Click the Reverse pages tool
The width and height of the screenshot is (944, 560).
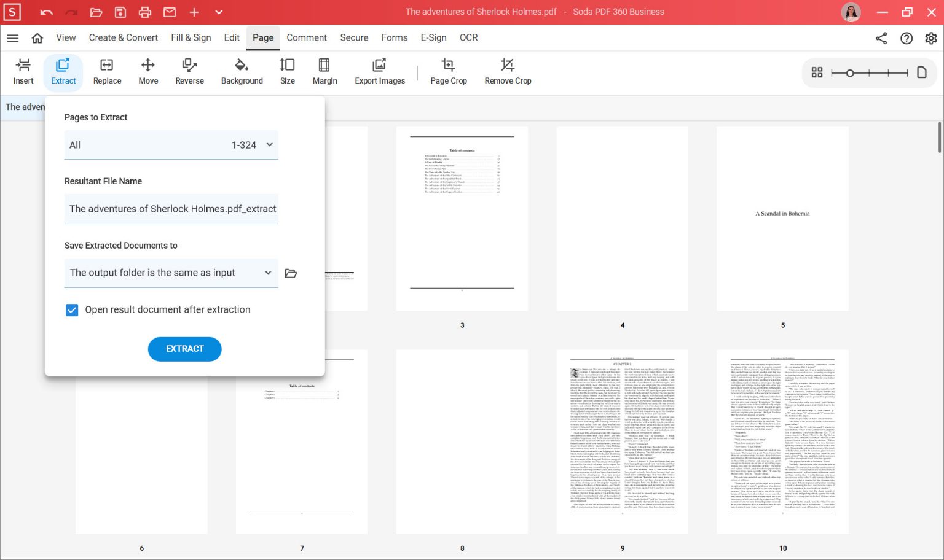(189, 71)
